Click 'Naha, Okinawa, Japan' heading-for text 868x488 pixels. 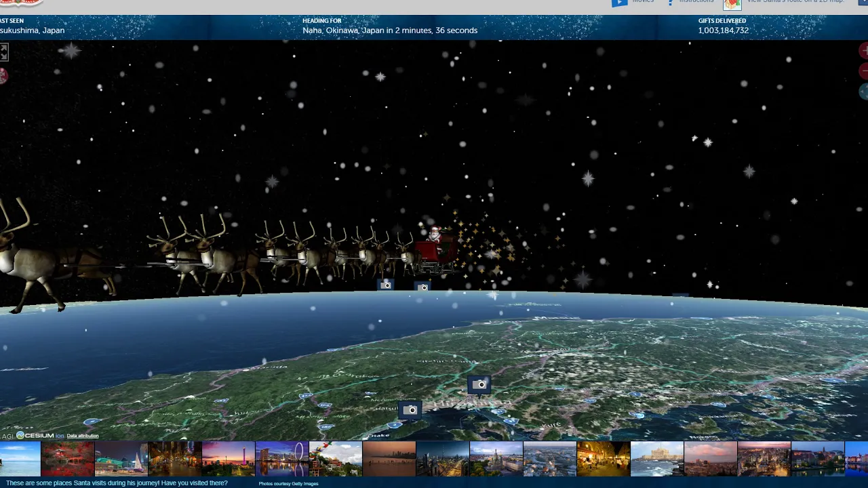(x=343, y=30)
